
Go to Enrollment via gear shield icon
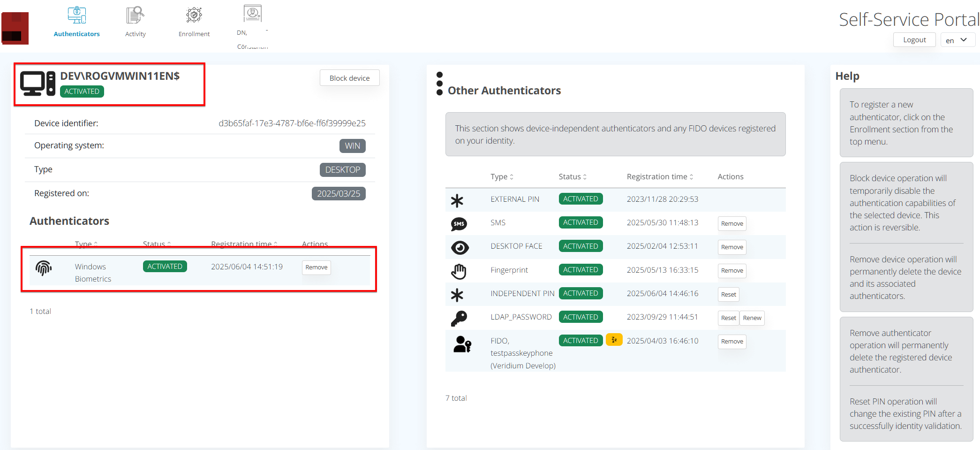194,15
